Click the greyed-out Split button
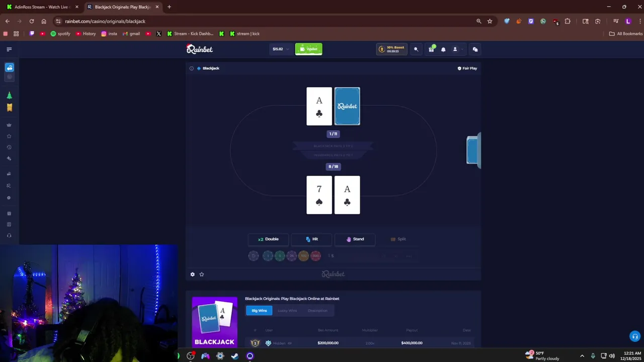This screenshot has width=644, height=362. click(x=398, y=239)
